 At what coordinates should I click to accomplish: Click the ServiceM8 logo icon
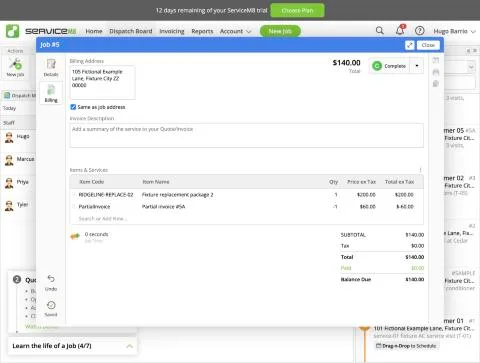[x=12, y=31]
